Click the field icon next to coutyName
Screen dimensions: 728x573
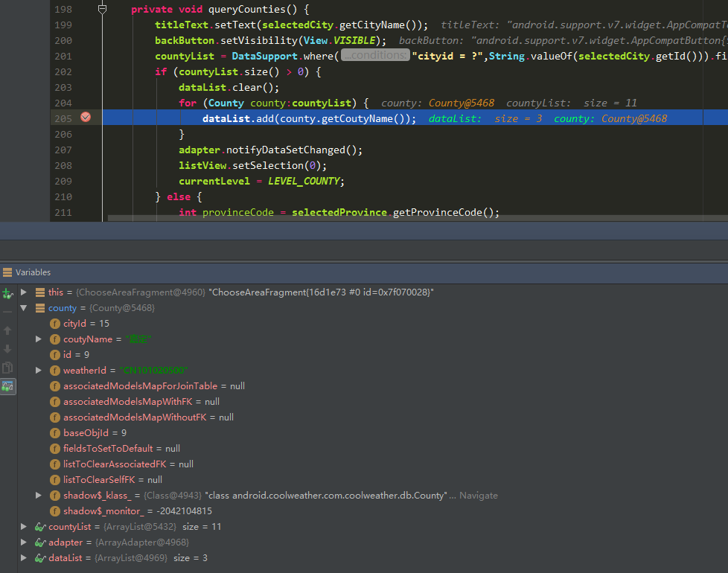pos(55,339)
